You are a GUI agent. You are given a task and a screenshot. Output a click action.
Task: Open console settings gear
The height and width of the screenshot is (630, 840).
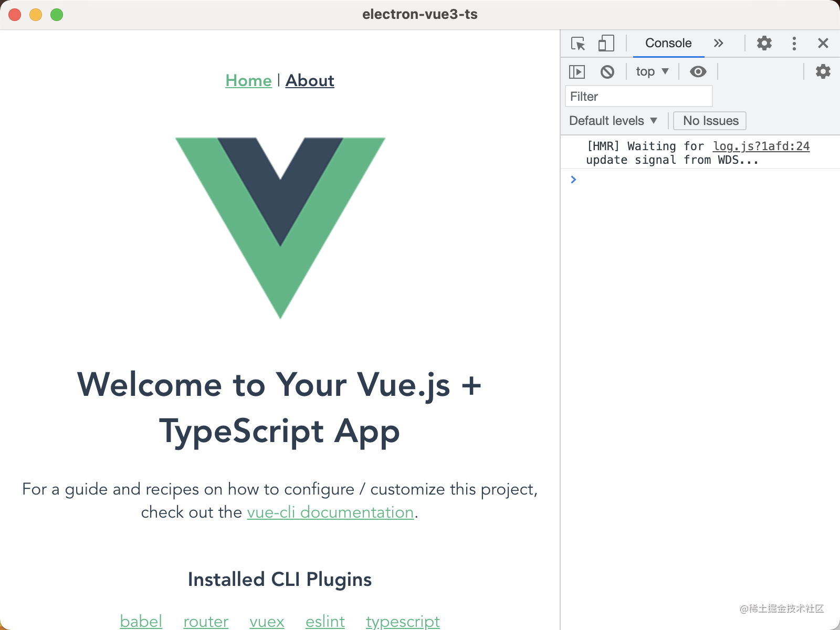[x=823, y=71]
